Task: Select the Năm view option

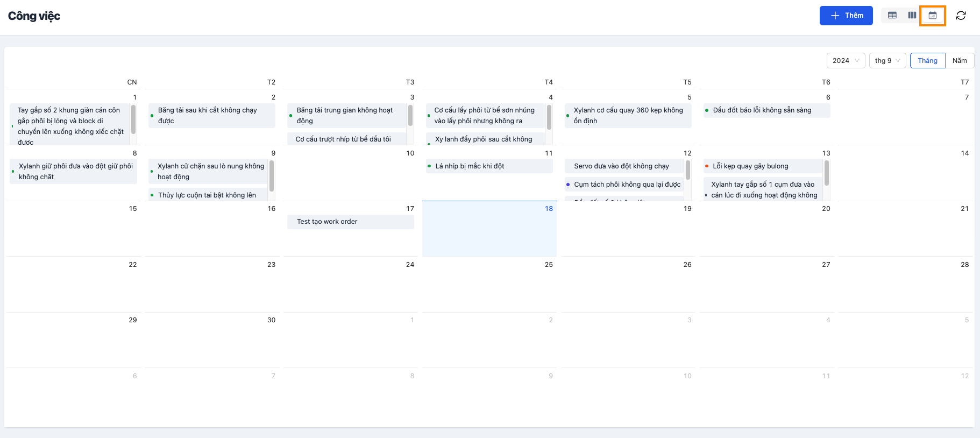Action: click(960, 61)
